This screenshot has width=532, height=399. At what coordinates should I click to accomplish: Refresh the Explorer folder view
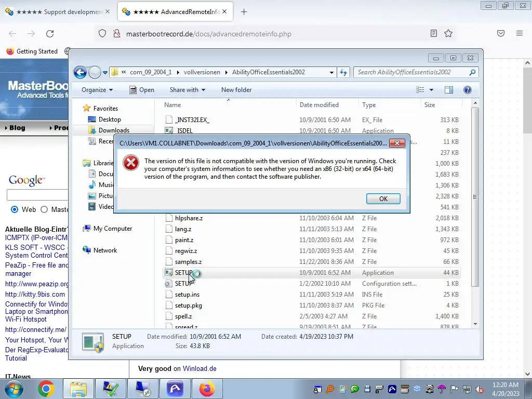click(x=343, y=72)
